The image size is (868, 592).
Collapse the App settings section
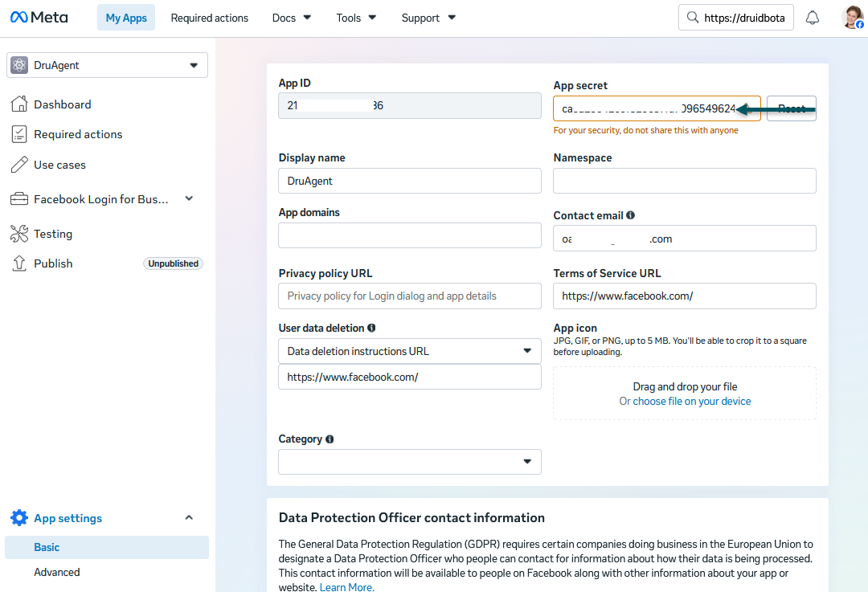pyautogui.click(x=190, y=518)
